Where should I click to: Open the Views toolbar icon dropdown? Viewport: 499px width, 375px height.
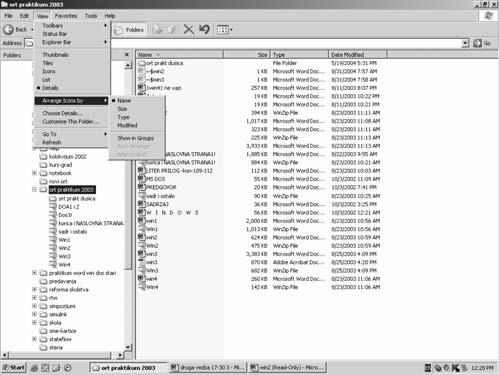coord(225,30)
